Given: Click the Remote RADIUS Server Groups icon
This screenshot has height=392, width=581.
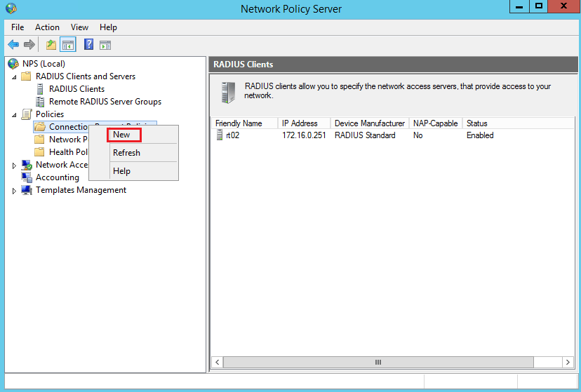Looking at the screenshot, I should (x=40, y=102).
